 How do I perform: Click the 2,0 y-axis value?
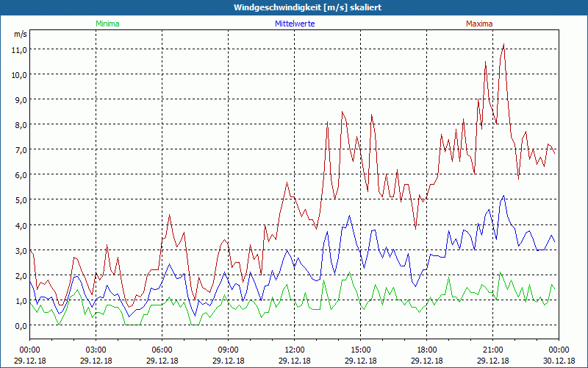pos(21,276)
